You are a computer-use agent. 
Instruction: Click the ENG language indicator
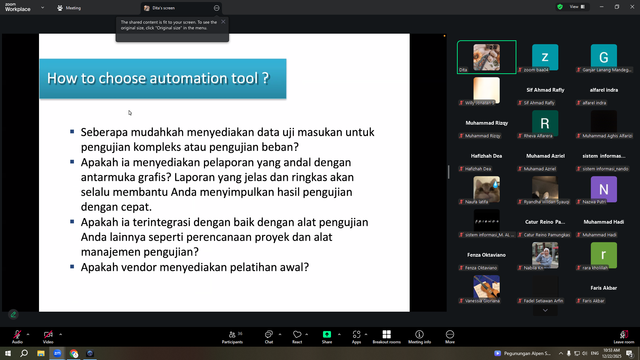click(x=595, y=353)
